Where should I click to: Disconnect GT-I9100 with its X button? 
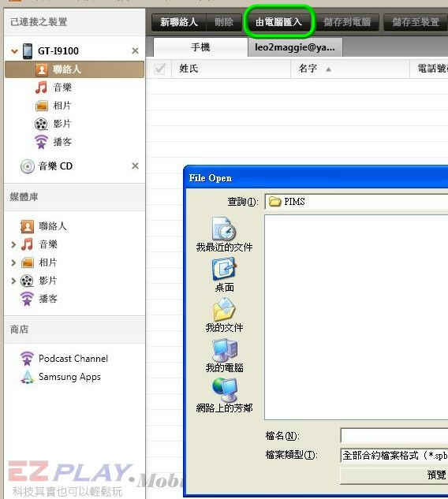pos(135,50)
